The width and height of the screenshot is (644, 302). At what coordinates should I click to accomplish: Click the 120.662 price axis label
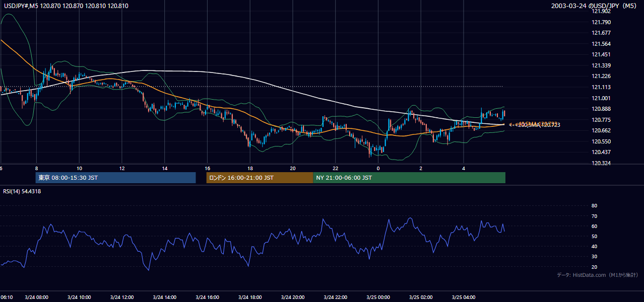coord(601,130)
